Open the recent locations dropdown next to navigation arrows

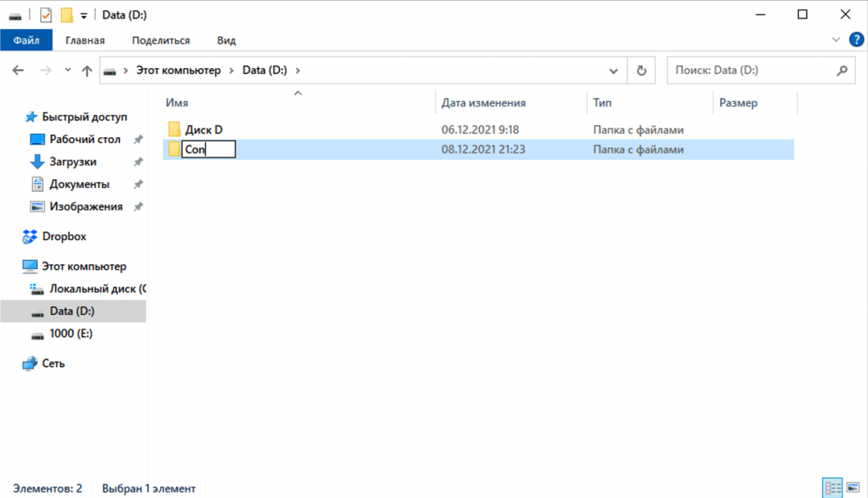[x=68, y=70]
